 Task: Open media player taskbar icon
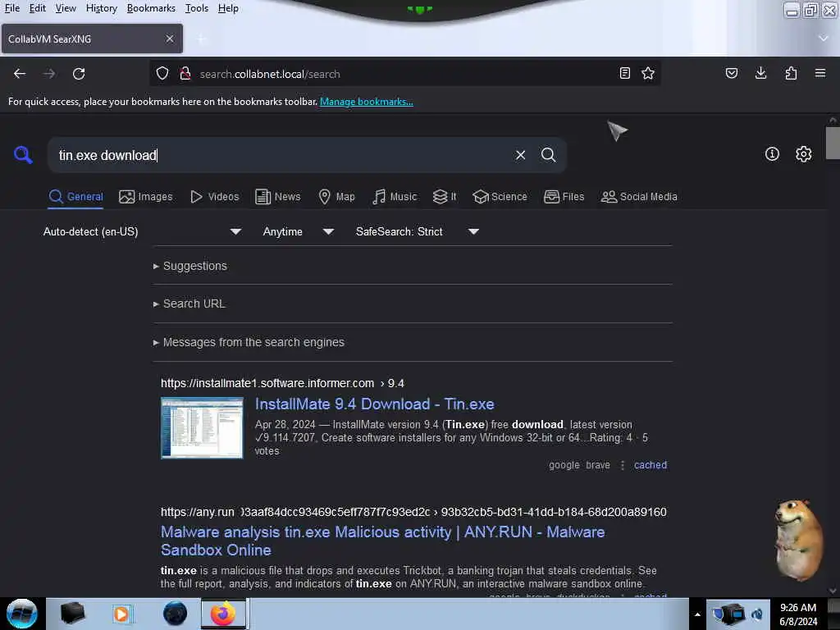(121, 614)
